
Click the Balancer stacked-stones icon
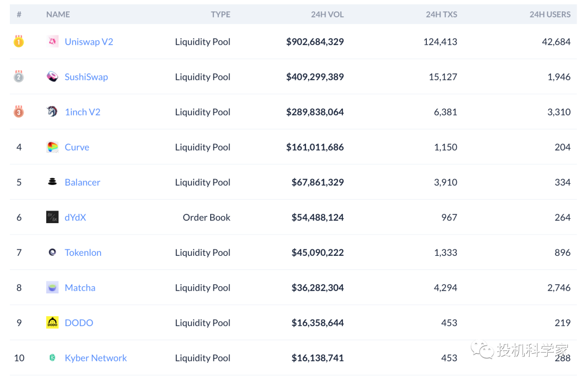coord(52,182)
